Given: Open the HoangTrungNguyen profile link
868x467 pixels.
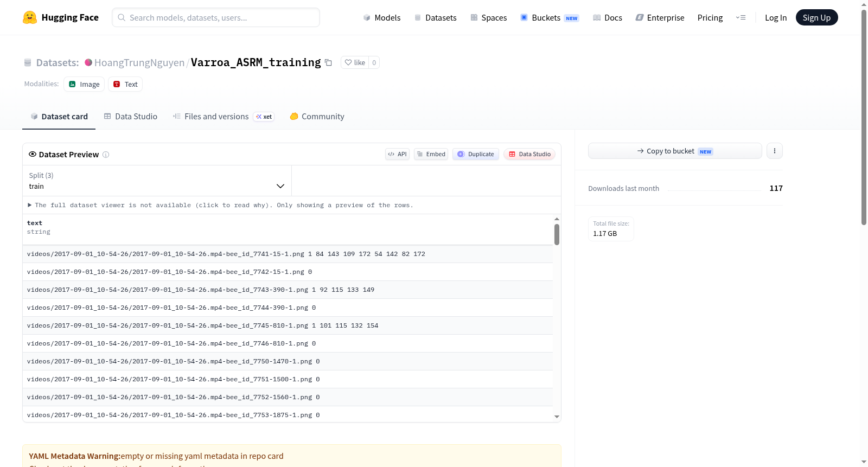Looking at the screenshot, I should pos(139,62).
